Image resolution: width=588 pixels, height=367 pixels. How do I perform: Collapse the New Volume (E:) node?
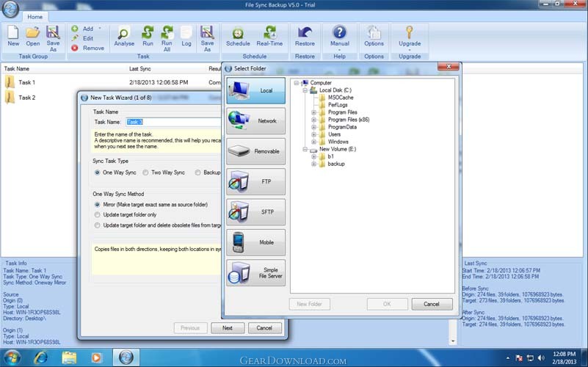(x=305, y=149)
